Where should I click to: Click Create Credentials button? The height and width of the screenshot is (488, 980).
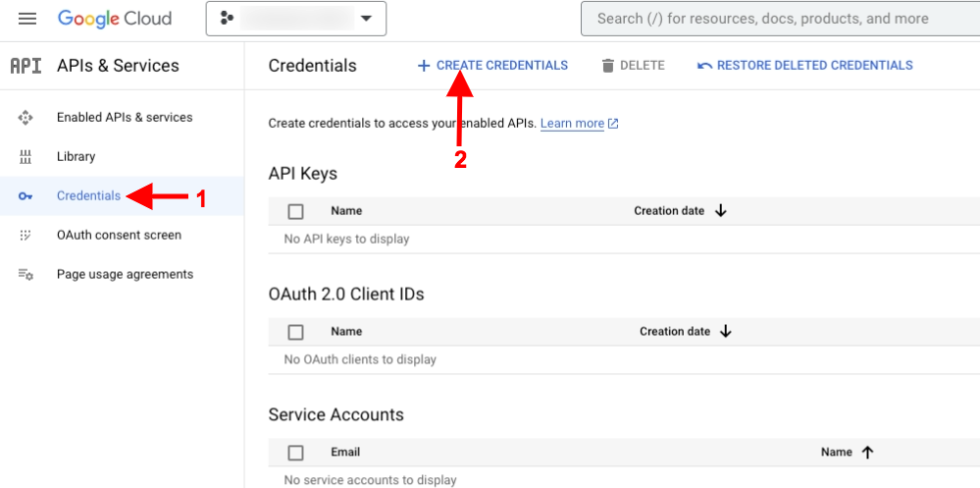pyautogui.click(x=492, y=66)
